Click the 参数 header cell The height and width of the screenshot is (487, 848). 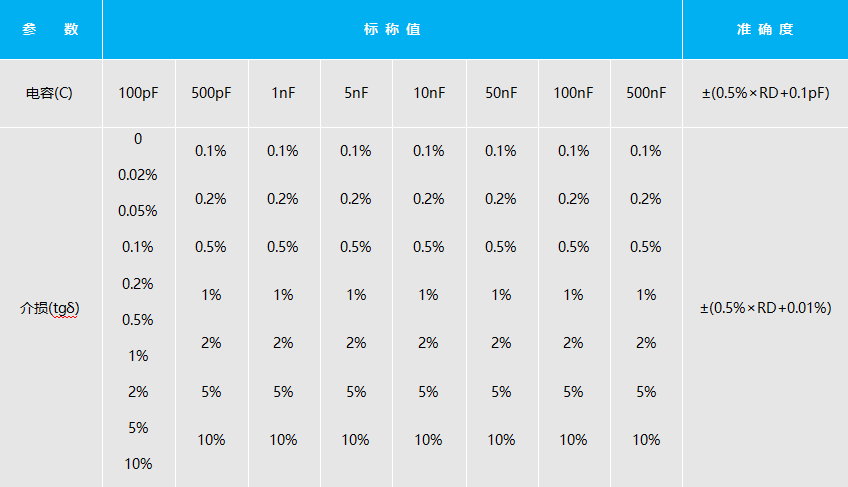pyautogui.click(x=50, y=29)
